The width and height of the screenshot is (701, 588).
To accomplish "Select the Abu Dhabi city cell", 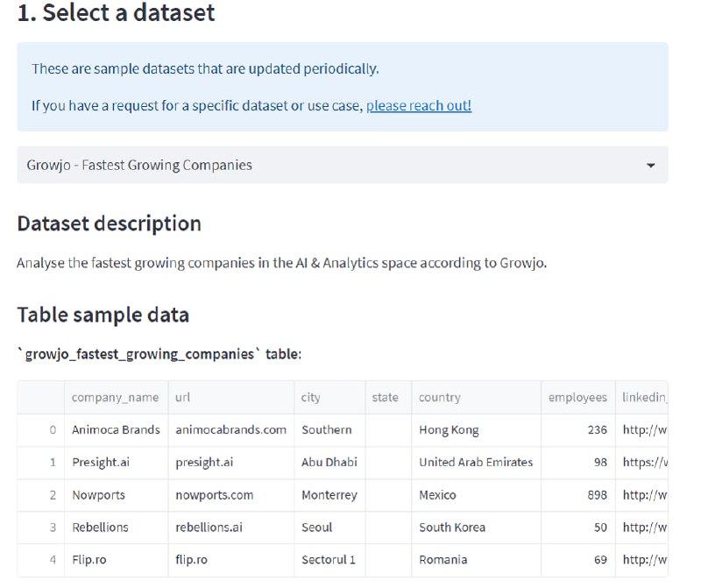I will (x=330, y=463).
